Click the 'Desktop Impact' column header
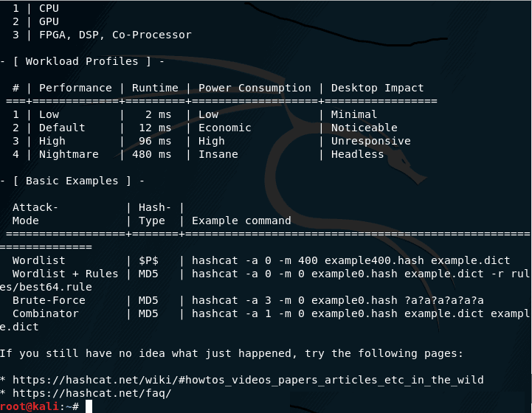 click(377, 88)
